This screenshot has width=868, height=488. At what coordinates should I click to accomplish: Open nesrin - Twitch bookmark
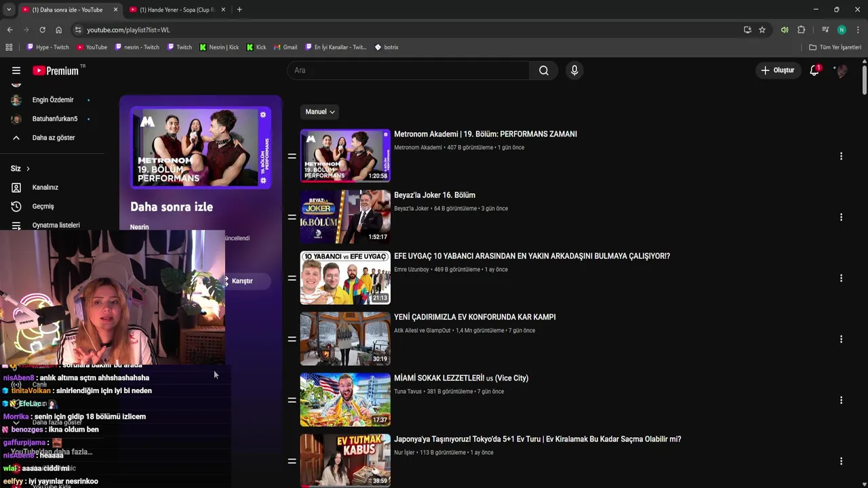click(137, 47)
